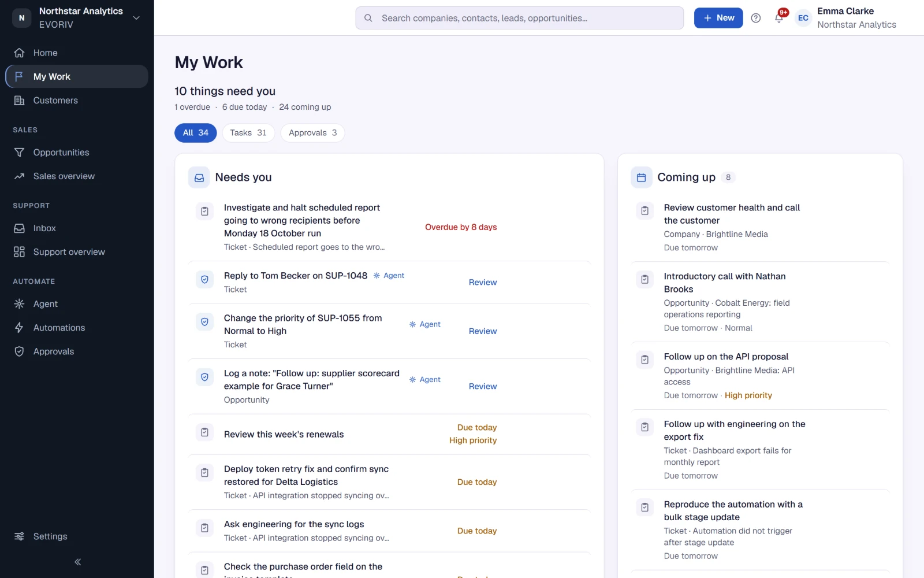Click the Settings sliders icon
This screenshot has width=924, height=578.
(x=19, y=536)
